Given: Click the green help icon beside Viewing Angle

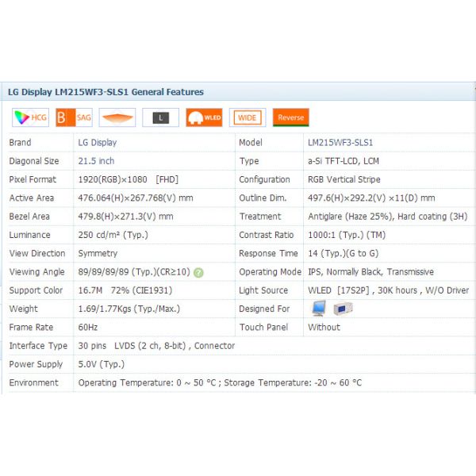Looking at the screenshot, I should click(198, 273).
